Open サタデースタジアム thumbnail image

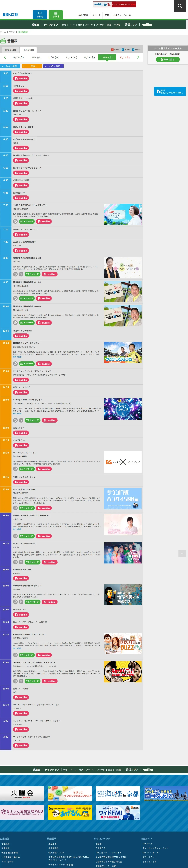pyautogui.click(x=123, y=352)
